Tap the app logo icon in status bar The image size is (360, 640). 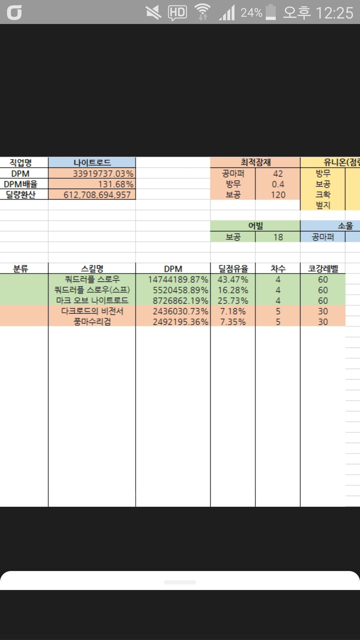click(x=14, y=13)
